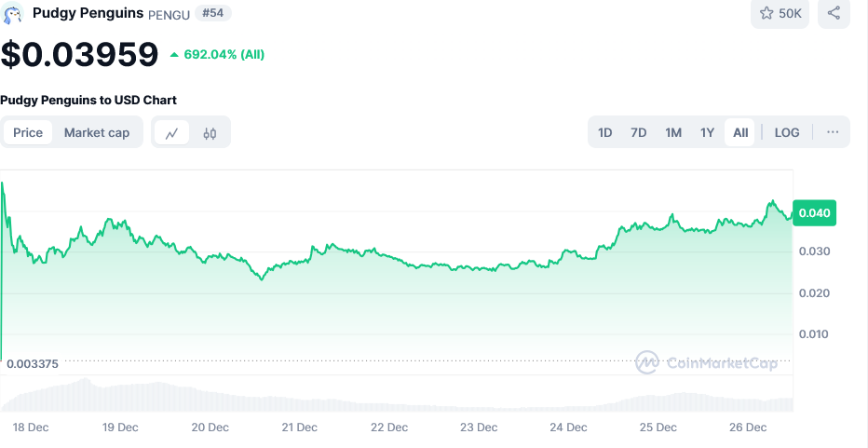This screenshot has width=868, height=448.
Task: Switch to candlestick chart icon
Action: (210, 132)
